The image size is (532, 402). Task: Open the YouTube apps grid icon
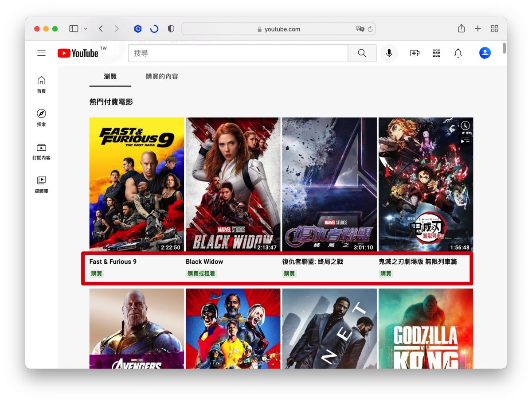click(x=437, y=53)
